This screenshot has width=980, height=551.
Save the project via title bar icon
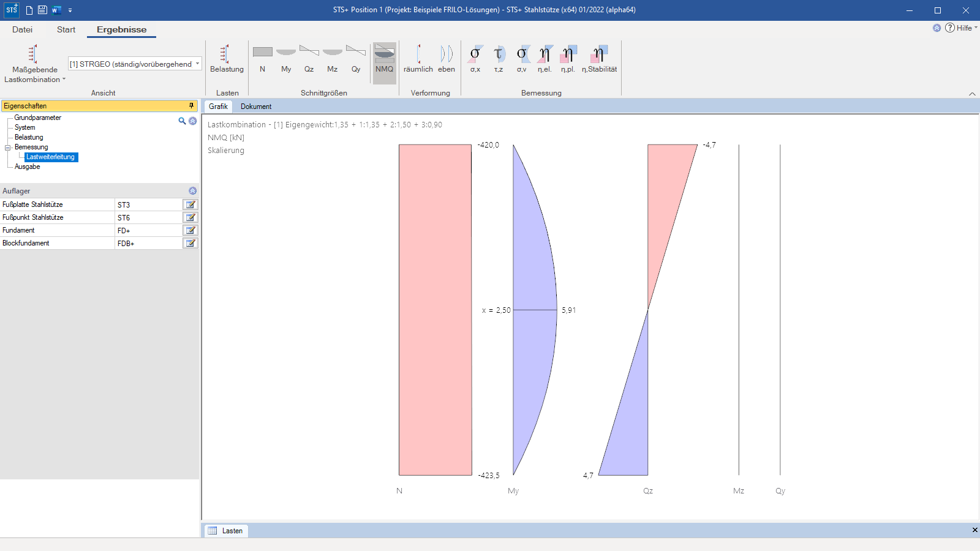[x=42, y=10]
